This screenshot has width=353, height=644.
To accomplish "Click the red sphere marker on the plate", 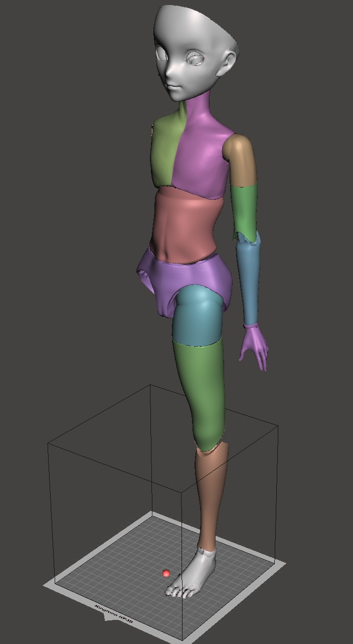I will pyautogui.click(x=166, y=573).
